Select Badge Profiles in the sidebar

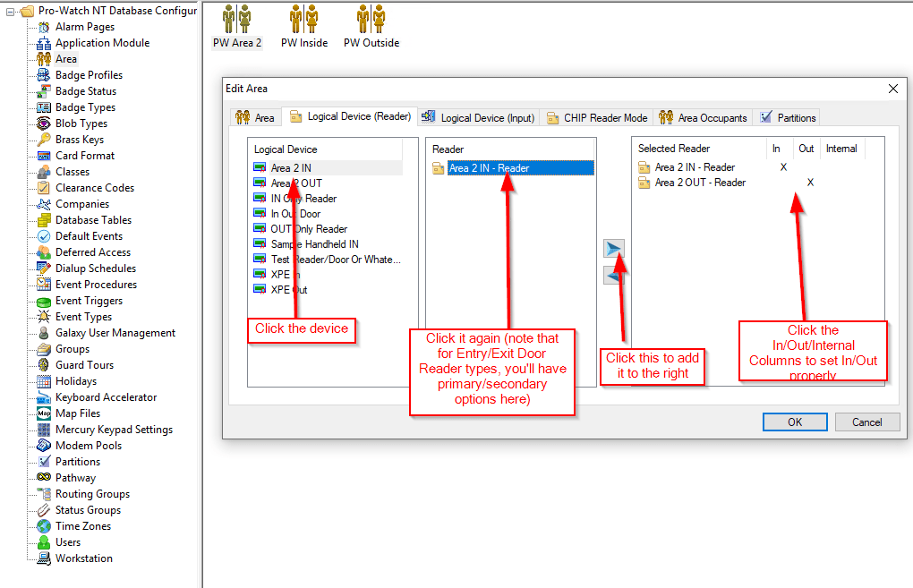pyautogui.click(x=89, y=75)
